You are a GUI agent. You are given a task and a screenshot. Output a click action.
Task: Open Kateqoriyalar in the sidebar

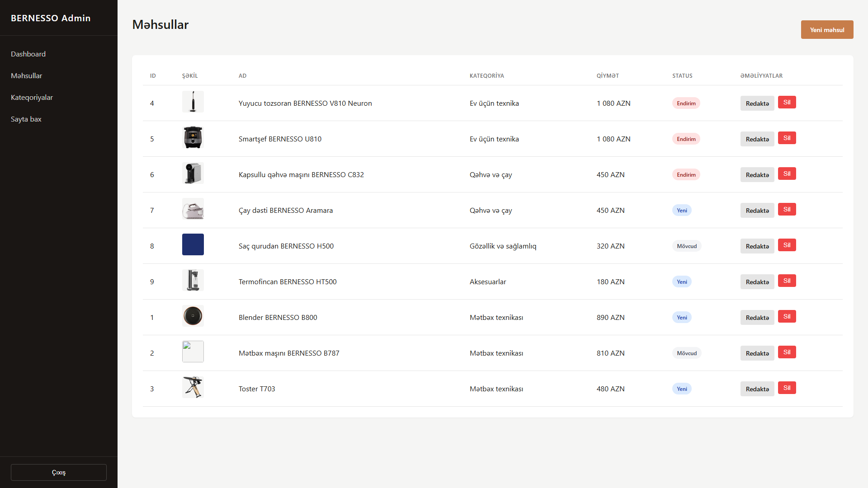pos(32,97)
